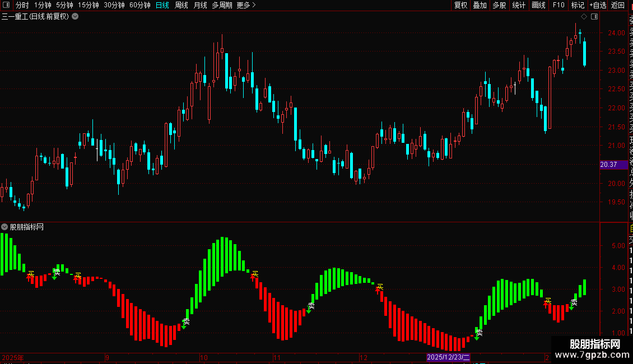
Task: Click the 2025/12/23/二 date marker
Action: [448, 357]
